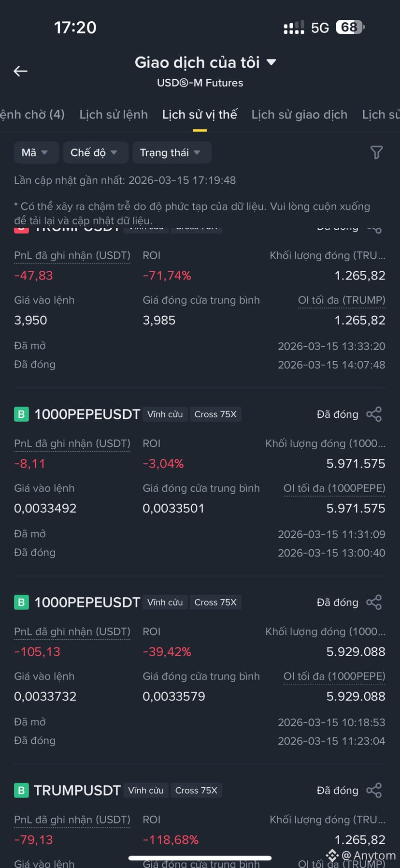Tap the battery indicator in the status bar
The image size is (400, 868).
pyautogui.click(x=350, y=27)
